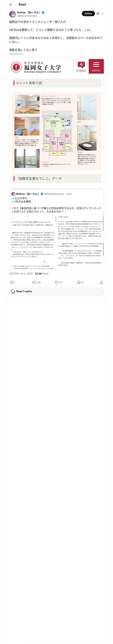Open the three-dot more options menu
This screenshot has width=113, height=644.
click(102, 14)
